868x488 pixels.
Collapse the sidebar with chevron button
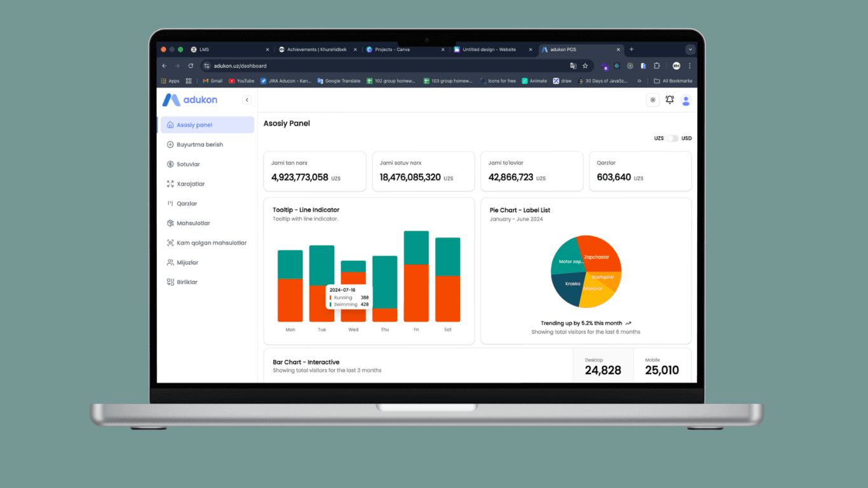tap(247, 100)
